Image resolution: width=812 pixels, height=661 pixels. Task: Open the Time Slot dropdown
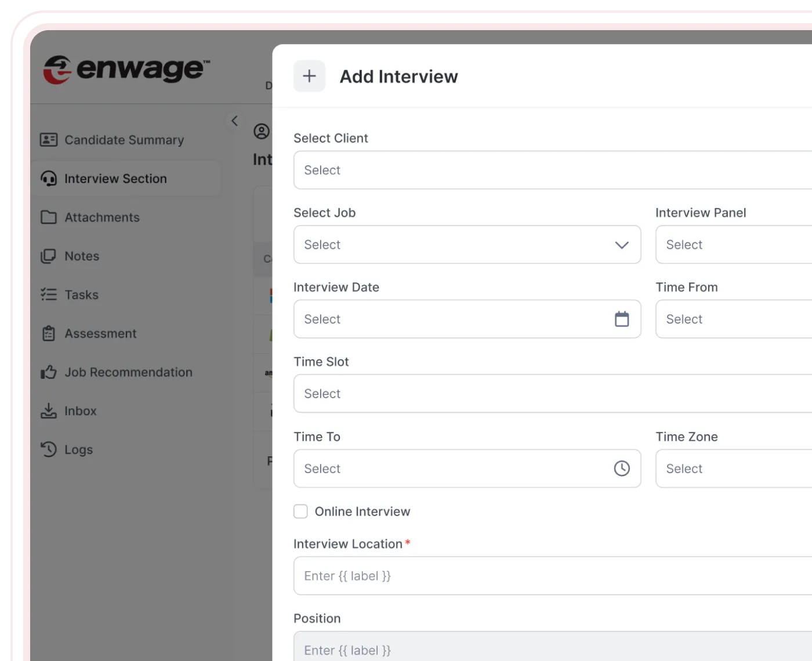552,394
